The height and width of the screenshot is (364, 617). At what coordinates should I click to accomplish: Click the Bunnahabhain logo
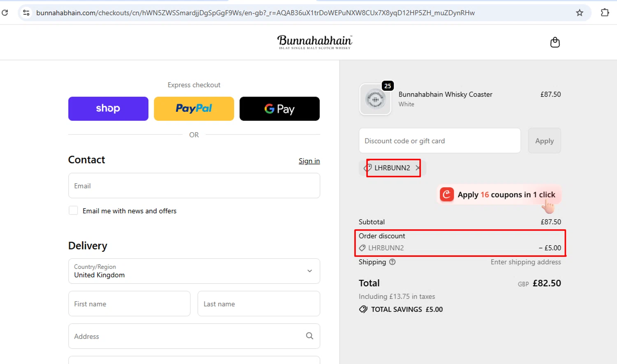(315, 42)
